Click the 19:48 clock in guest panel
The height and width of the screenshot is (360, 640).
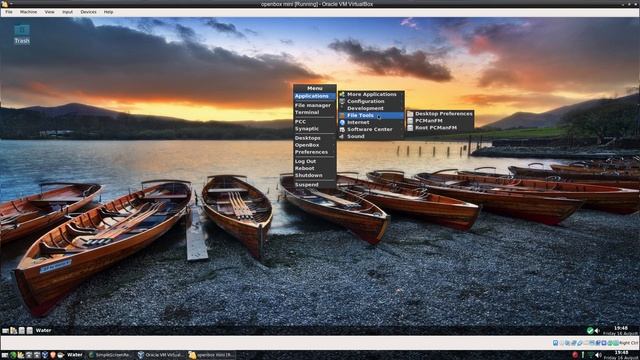621,328
